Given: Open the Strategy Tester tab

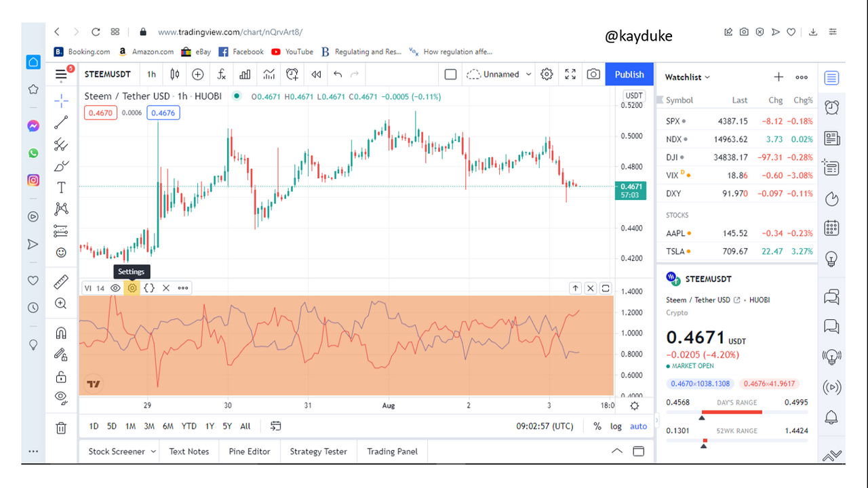Looking at the screenshot, I should [319, 451].
